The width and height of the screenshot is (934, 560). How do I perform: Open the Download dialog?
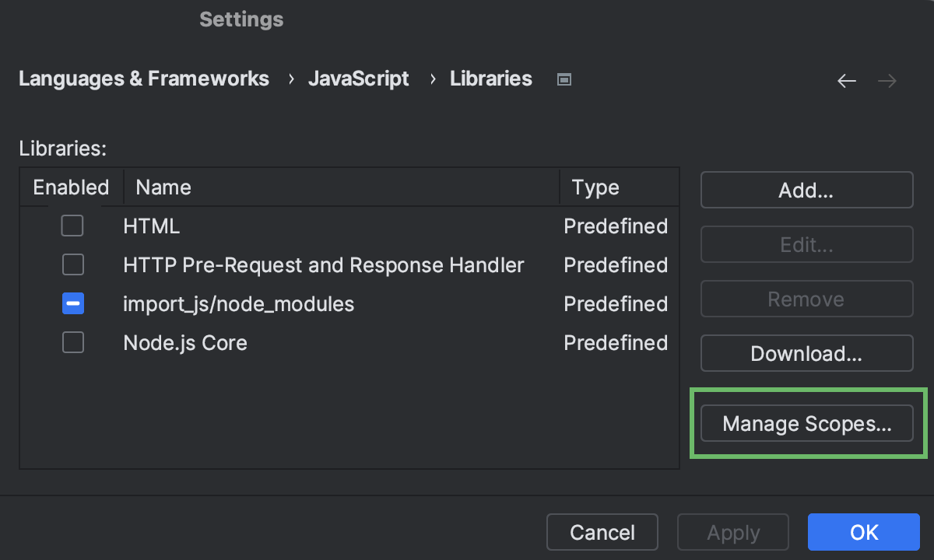click(806, 353)
